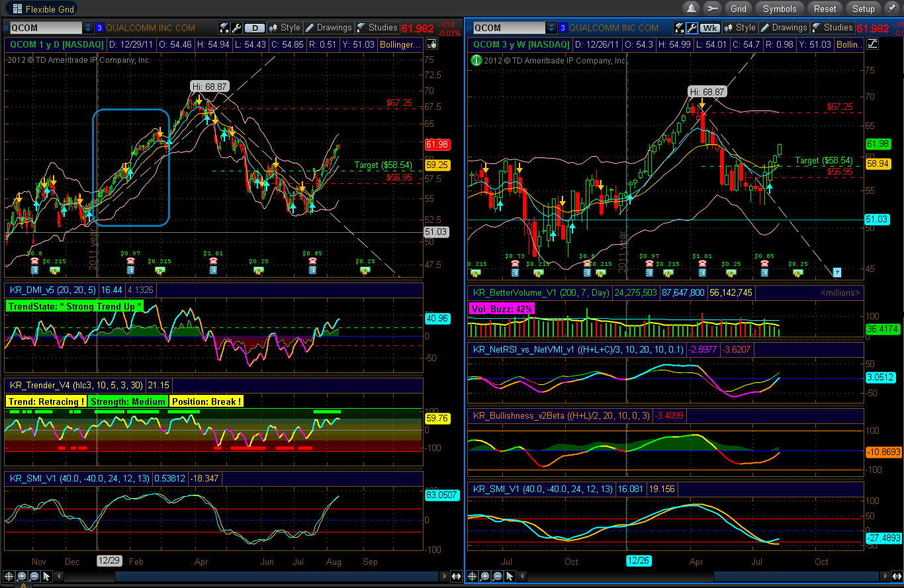
Task: Zoom out using minus icon below left chart
Action: pos(34,576)
